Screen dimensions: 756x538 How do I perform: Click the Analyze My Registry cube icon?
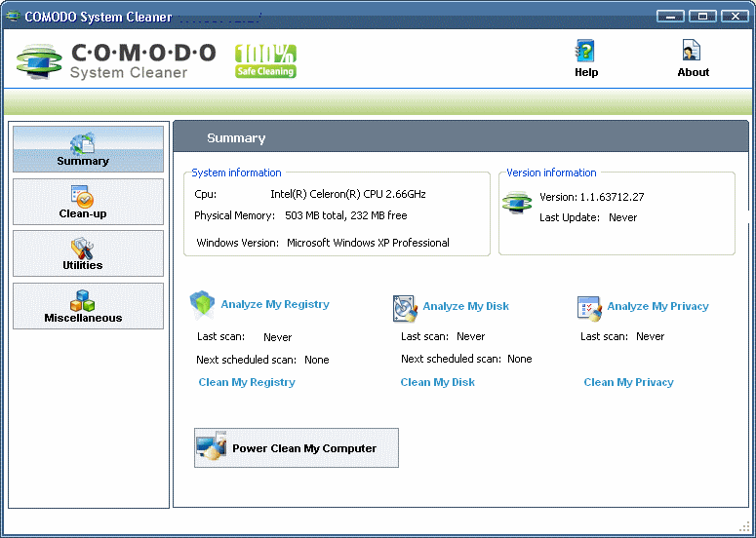coord(202,305)
